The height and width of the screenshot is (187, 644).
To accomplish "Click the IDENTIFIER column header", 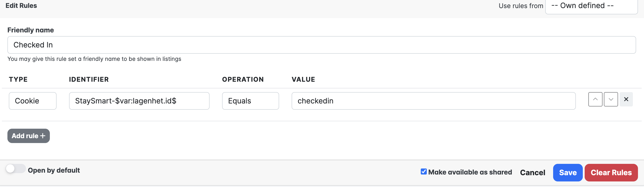I will (89, 79).
